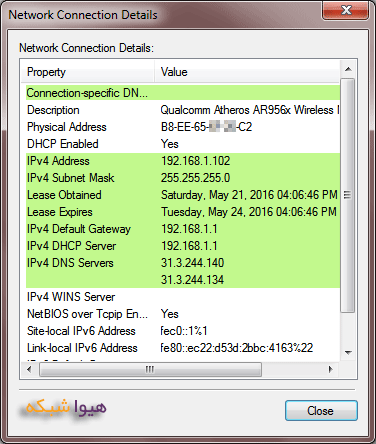
Task: Click the Tuesday, May 24, 2016 value
Action: (249, 212)
